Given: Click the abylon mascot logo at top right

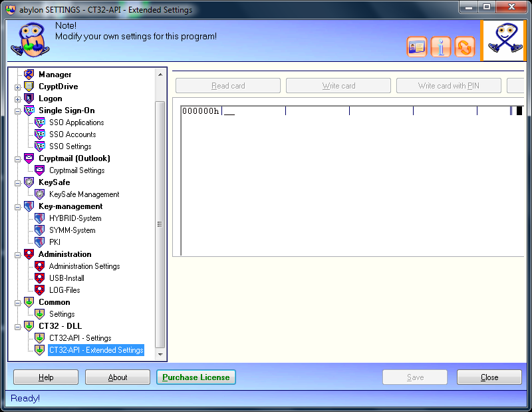Looking at the screenshot, I should point(505,41).
